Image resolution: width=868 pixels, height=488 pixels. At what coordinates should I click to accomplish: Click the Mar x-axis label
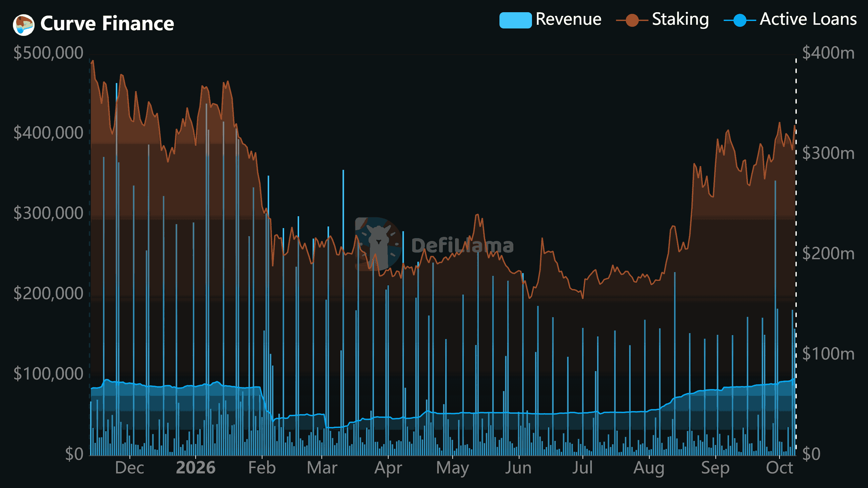(322, 468)
